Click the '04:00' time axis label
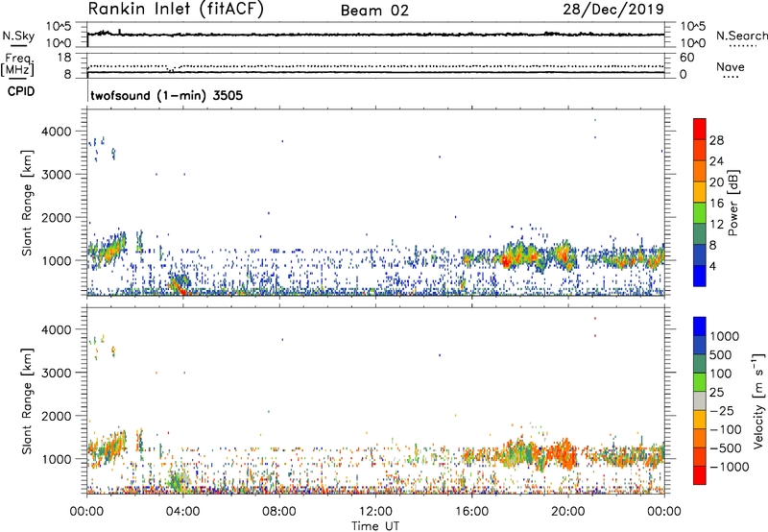 [x=182, y=512]
